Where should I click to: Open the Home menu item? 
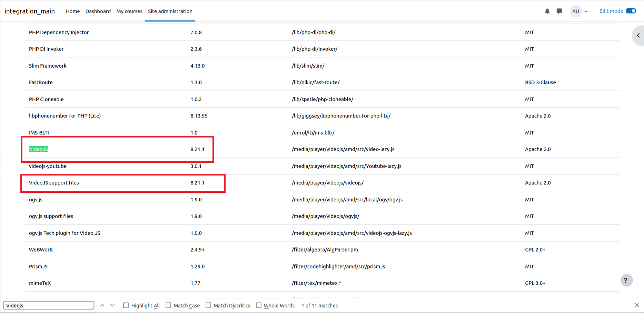pyautogui.click(x=73, y=11)
